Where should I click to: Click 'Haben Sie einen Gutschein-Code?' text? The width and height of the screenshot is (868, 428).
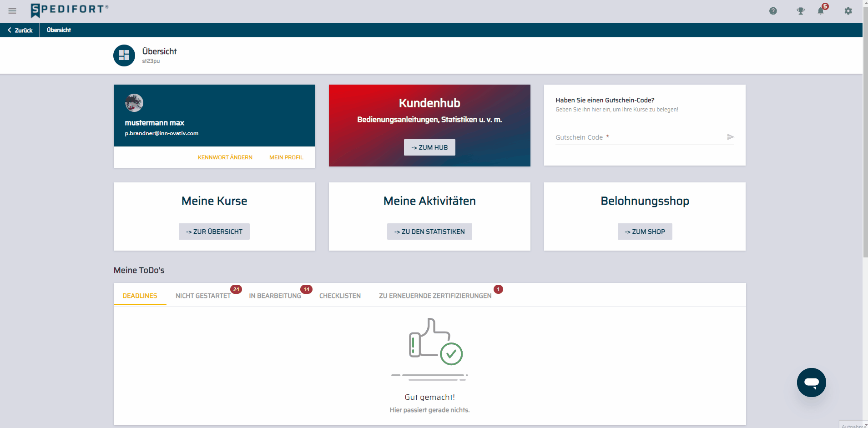[x=605, y=100]
